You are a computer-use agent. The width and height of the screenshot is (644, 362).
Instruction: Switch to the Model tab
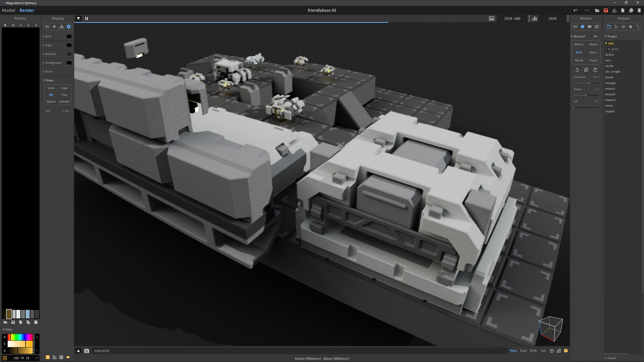[9, 10]
